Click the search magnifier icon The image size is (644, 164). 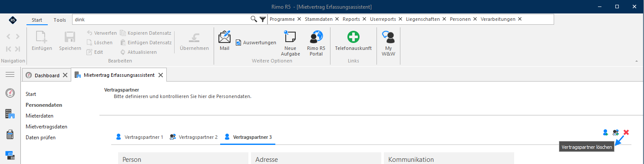tap(254, 19)
